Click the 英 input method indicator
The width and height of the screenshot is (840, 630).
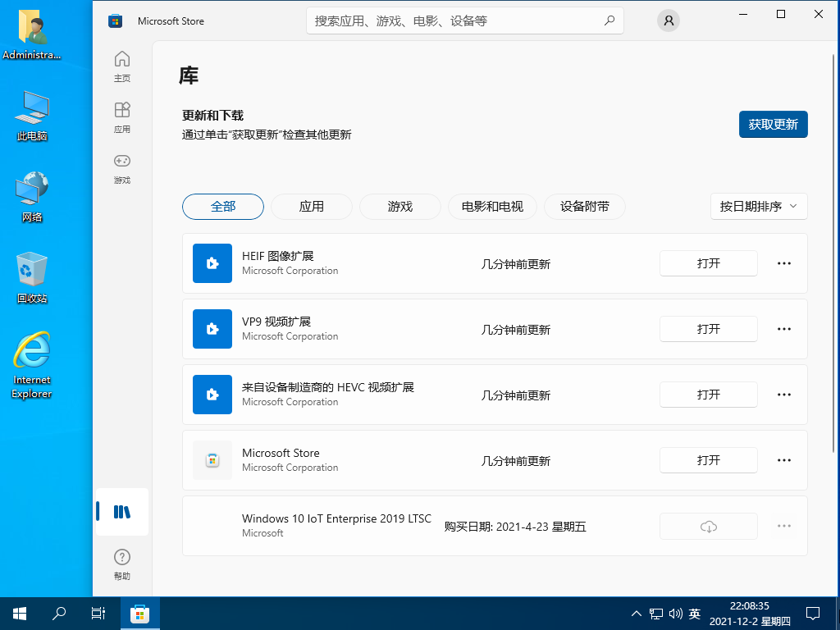coord(695,614)
